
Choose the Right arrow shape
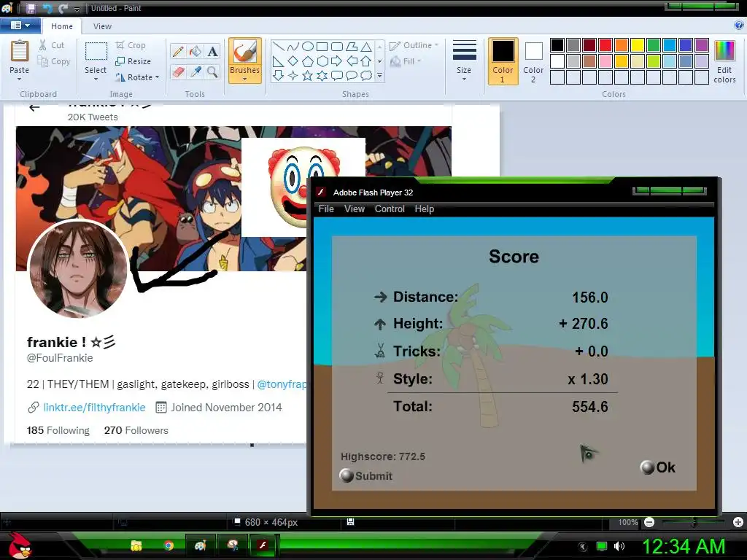point(336,61)
